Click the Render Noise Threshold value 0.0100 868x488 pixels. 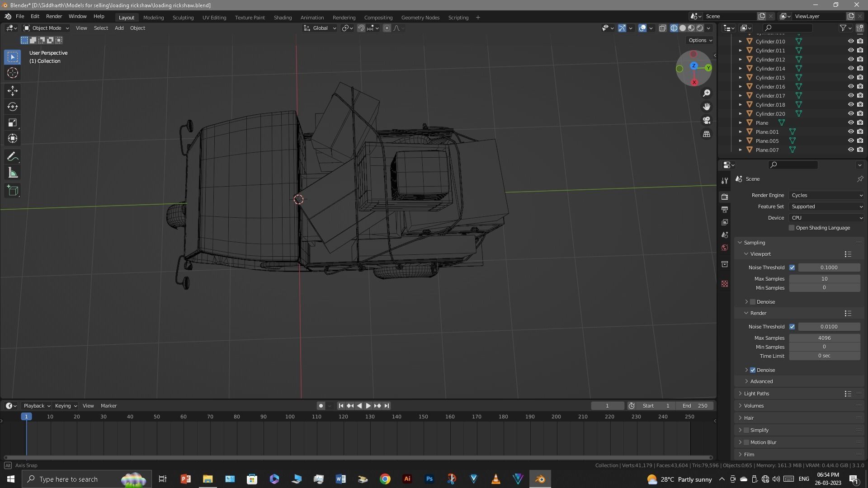(829, 327)
